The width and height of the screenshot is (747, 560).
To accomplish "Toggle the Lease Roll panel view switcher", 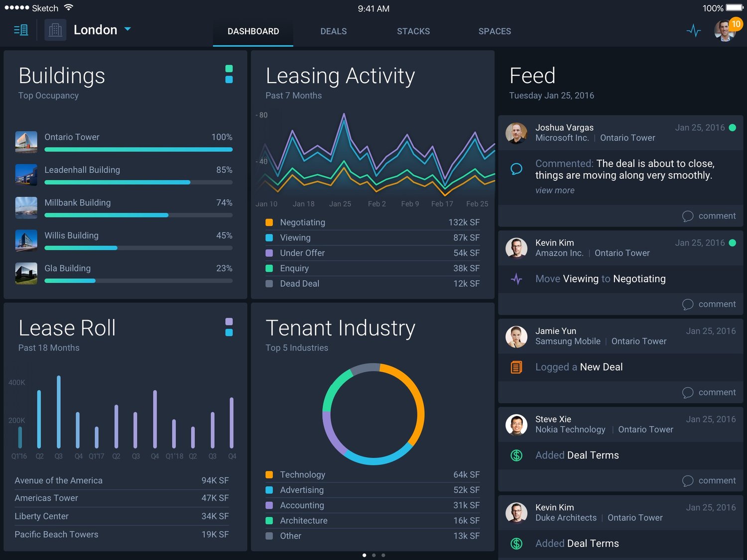I will [229, 327].
